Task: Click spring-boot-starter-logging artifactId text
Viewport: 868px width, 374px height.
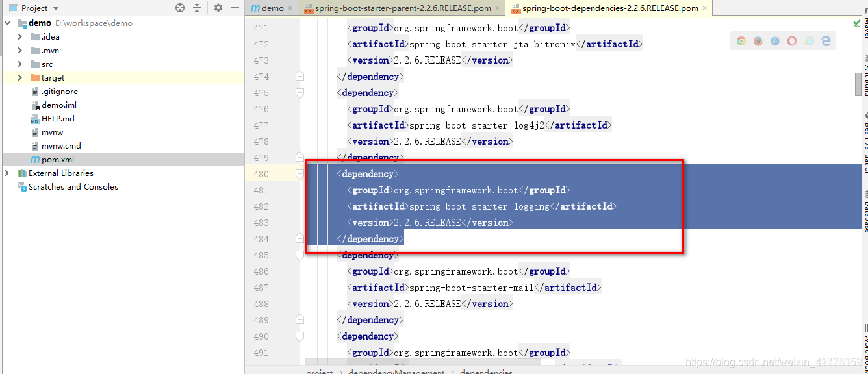Action: [479, 206]
